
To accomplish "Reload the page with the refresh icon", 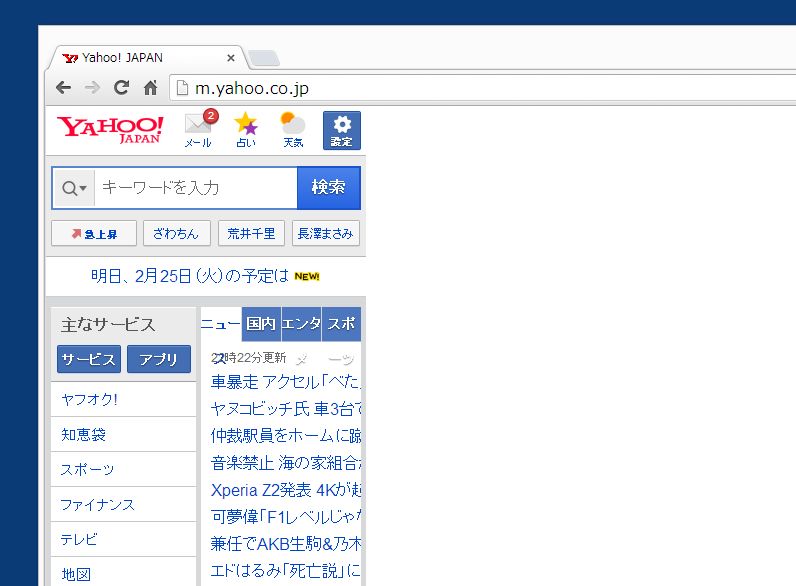I will click(x=121, y=88).
